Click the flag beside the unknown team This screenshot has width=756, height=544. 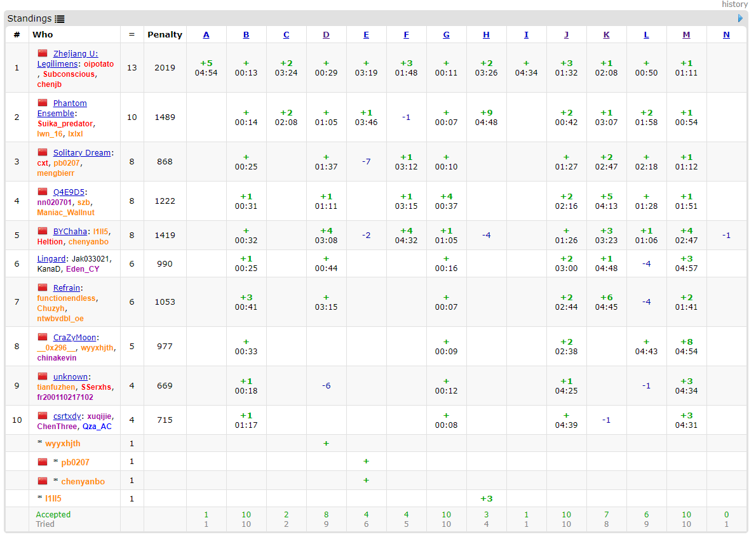tap(43, 376)
